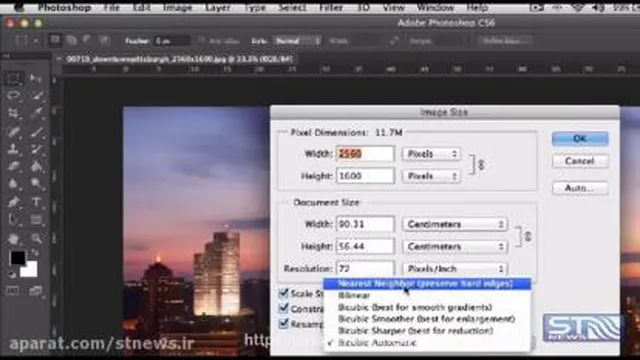Image resolution: width=640 pixels, height=360 pixels.
Task: Select the Move tool
Action: tap(36, 78)
